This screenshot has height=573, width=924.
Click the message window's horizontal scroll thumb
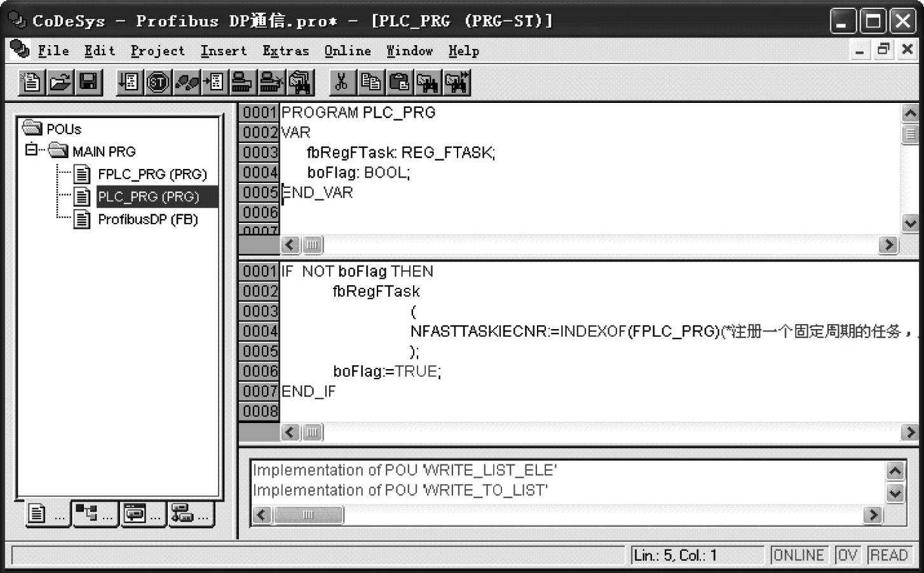[308, 515]
